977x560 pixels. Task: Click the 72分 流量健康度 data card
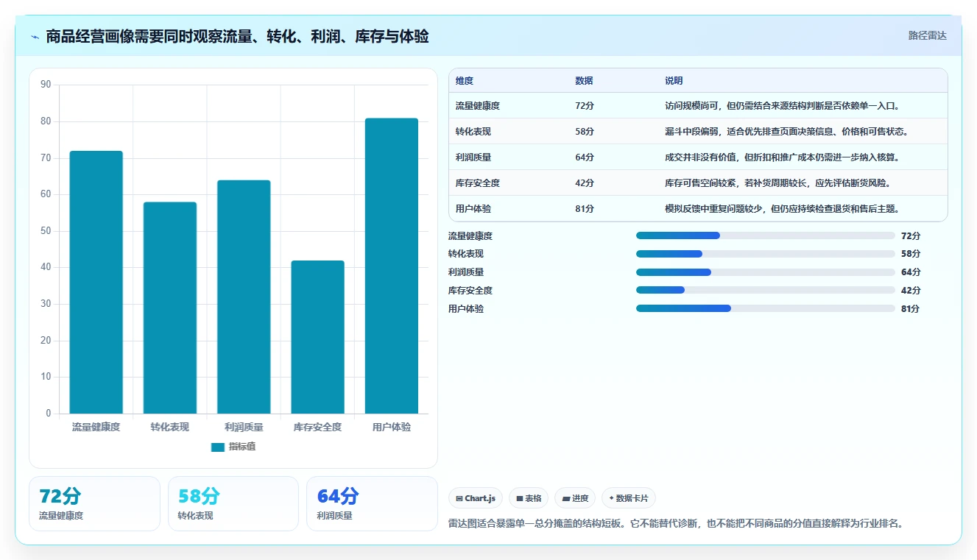tap(94, 503)
